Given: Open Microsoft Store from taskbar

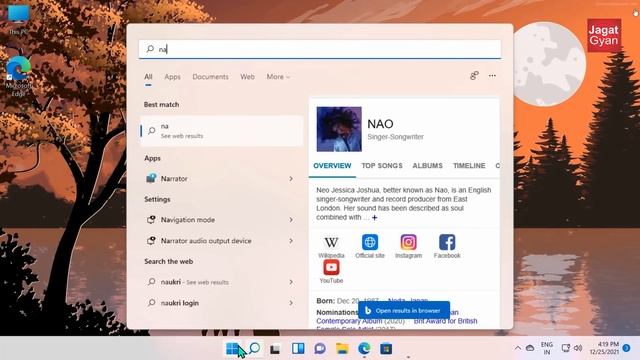Looking at the screenshot, I should (x=386, y=349).
